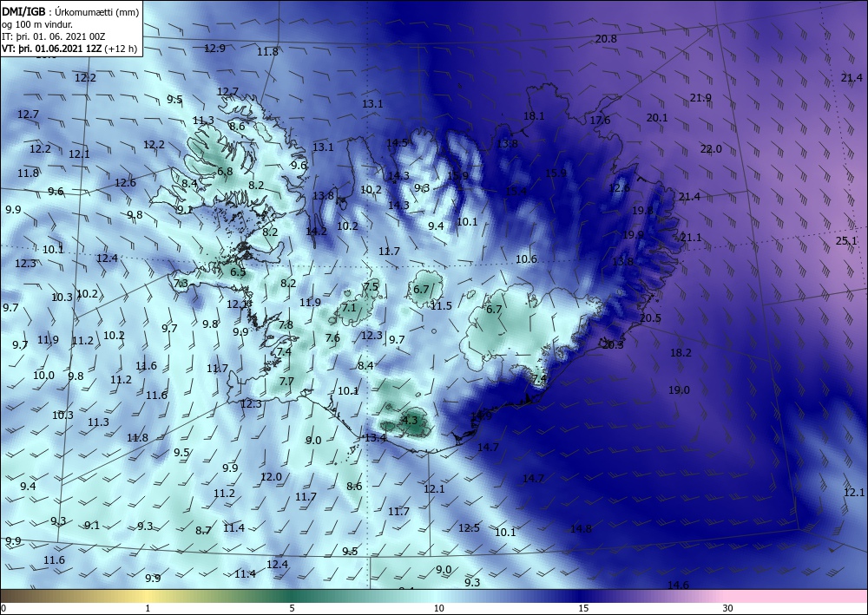Click the 15 label on color scale
The height and width of the screenshot is (615, 868).
pos(583,608)
